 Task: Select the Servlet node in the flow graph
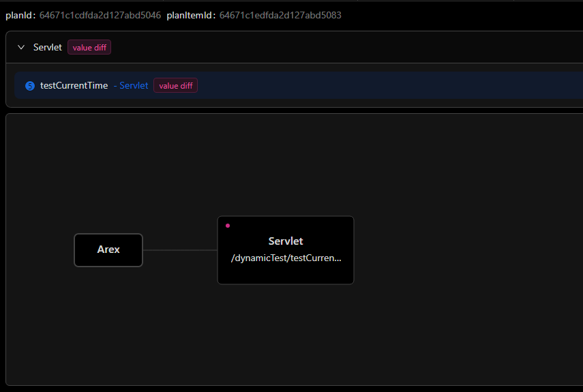286,250
